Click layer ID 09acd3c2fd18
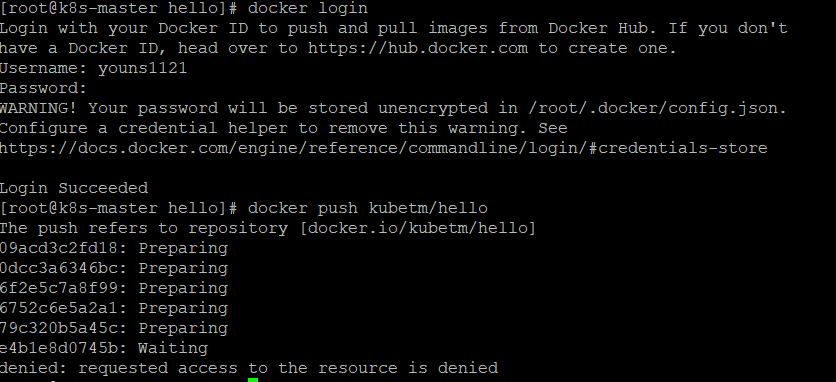Screen dimensions: 836x382 64,248
